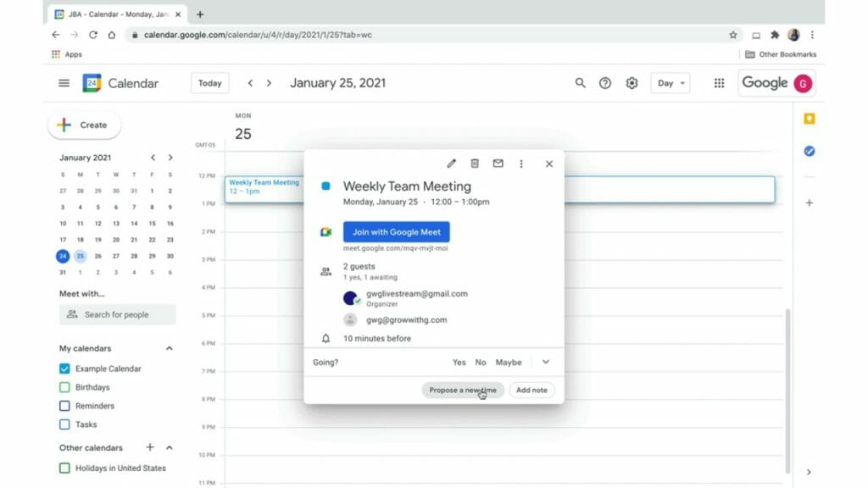
Task: Click guest gwg@growwithg.com
Action: [406, 319]
